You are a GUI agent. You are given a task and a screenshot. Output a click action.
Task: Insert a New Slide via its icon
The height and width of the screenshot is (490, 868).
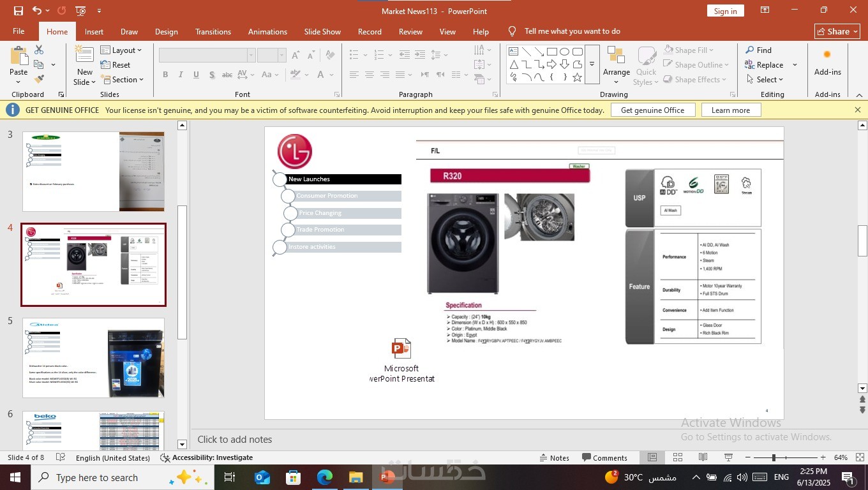84,56
